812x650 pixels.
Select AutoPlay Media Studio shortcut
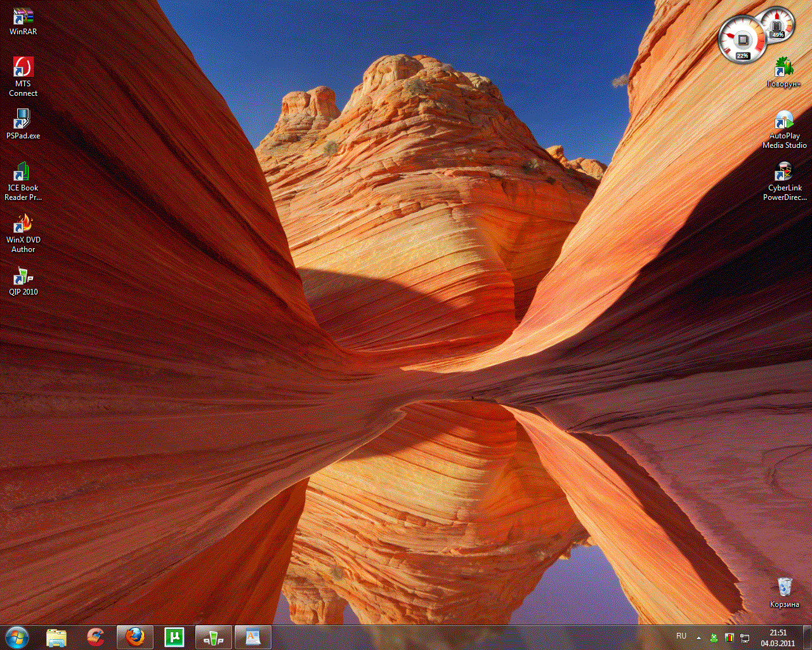coord(784,129)
